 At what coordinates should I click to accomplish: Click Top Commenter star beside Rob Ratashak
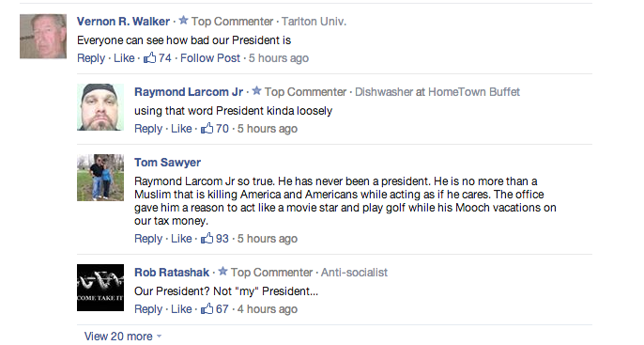tap(223, 271)
